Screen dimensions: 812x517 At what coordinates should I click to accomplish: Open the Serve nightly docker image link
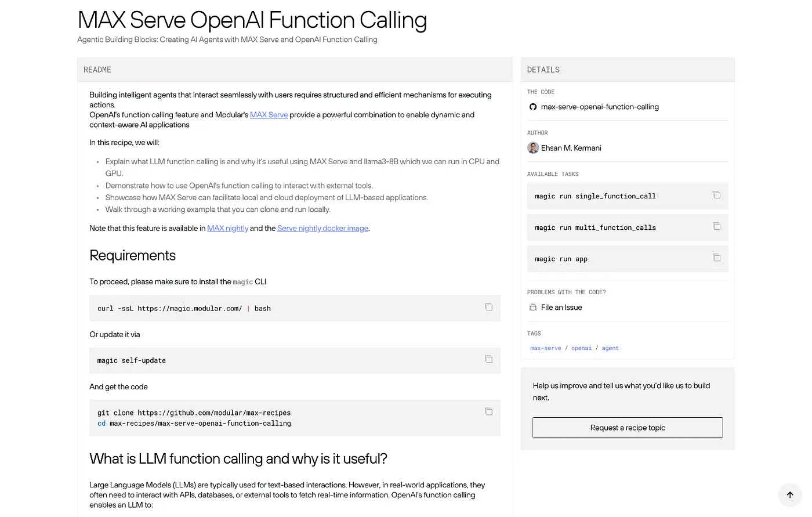pos(322,228)
